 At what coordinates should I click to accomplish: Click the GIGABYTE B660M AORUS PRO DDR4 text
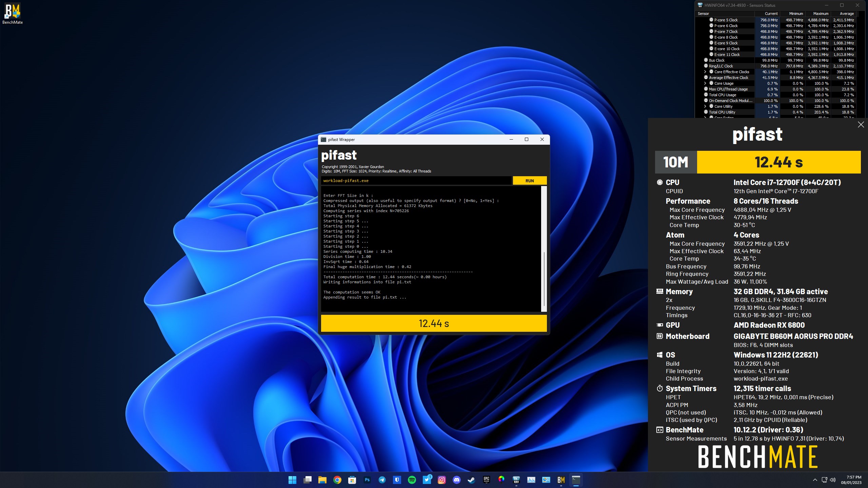pos(793,336)
